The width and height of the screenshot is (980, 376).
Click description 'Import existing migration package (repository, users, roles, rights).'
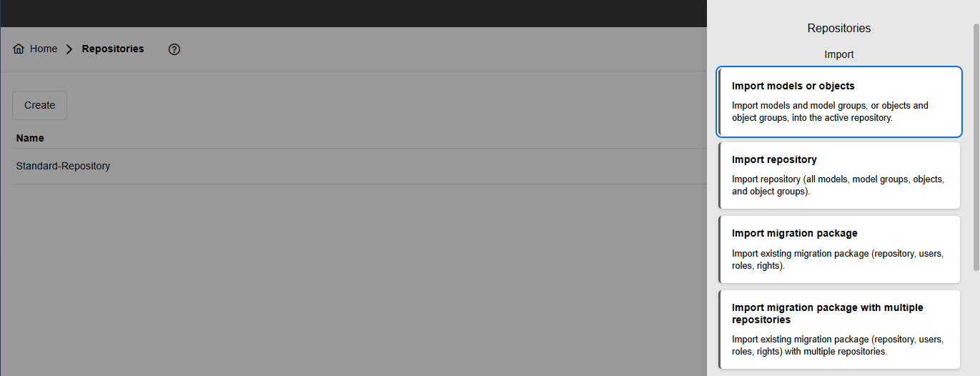click(838, 259)
